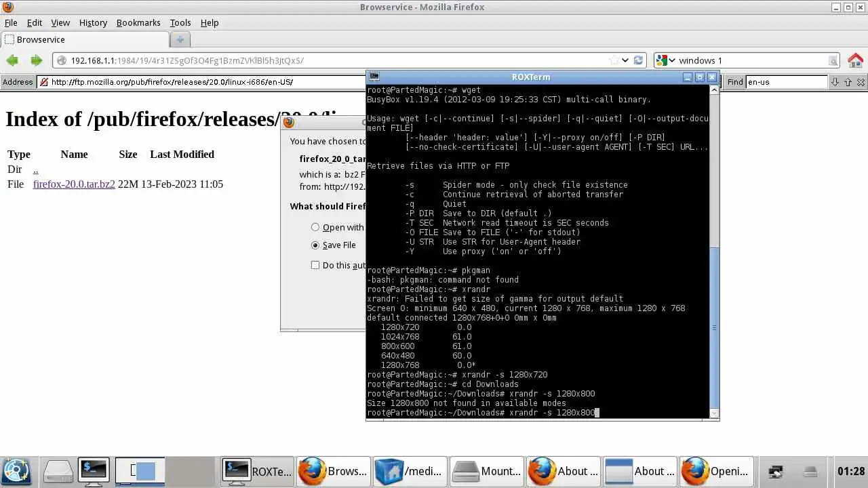868x488 pixels.
Task: Open the Edit menu
Action: pyautogui.click(x=34, y=22)
